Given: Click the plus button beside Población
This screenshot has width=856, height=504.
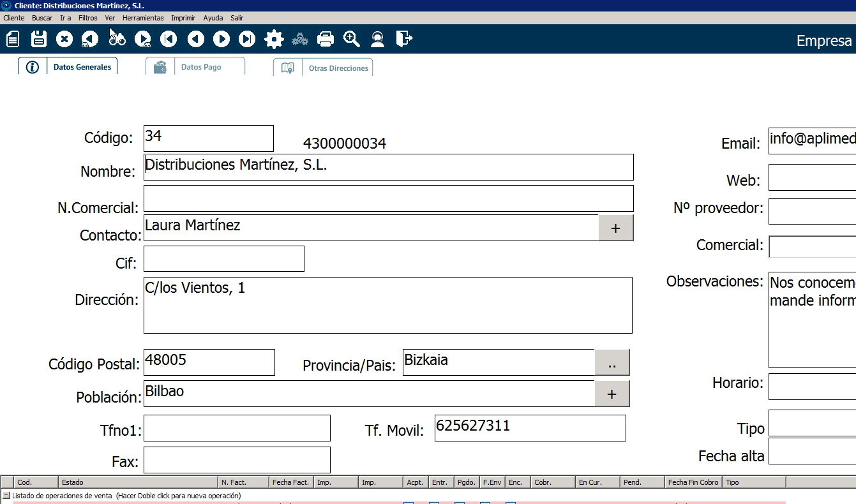Looking at the screenshot, I should coord(612,394).
